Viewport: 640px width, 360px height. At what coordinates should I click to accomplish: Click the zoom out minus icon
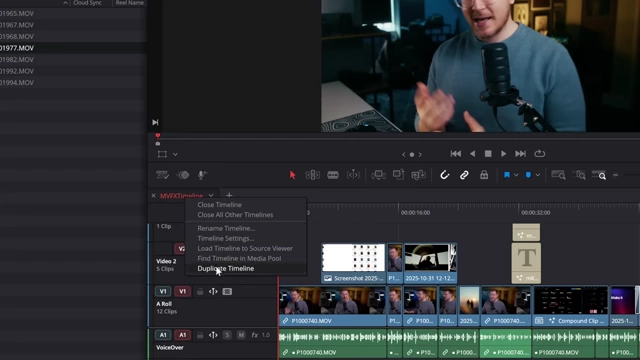(616, 175)
